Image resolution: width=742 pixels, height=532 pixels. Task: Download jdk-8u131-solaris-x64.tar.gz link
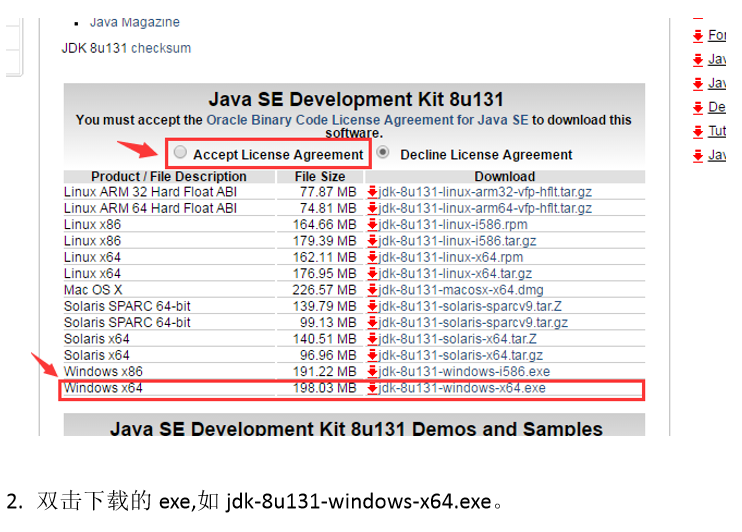click(x=460, y=355)
